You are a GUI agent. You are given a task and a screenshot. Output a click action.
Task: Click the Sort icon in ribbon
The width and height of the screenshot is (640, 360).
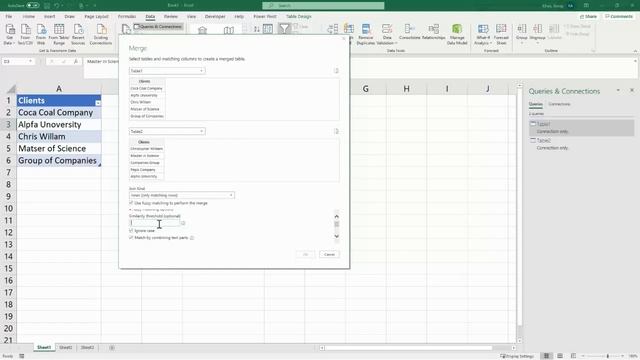[268, 29]
